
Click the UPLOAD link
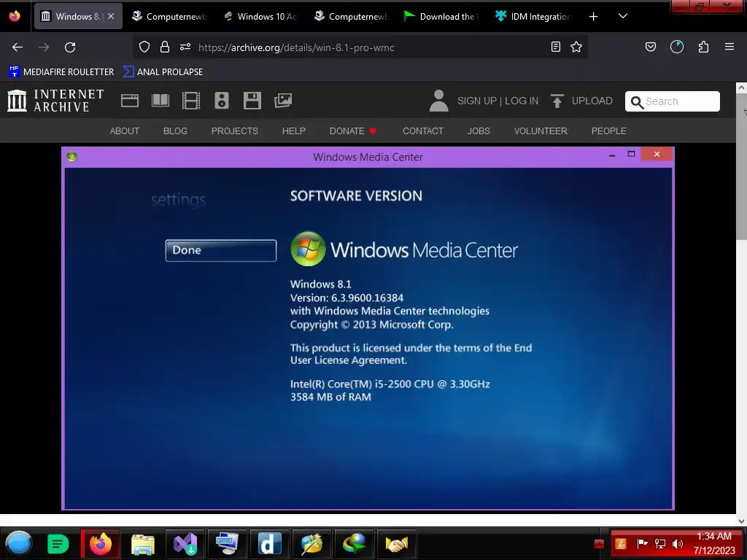(592, 101)
